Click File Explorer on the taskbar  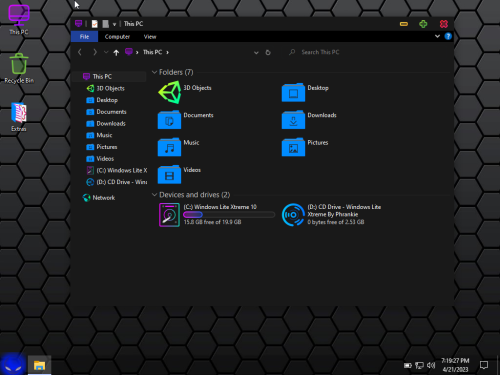39,365
